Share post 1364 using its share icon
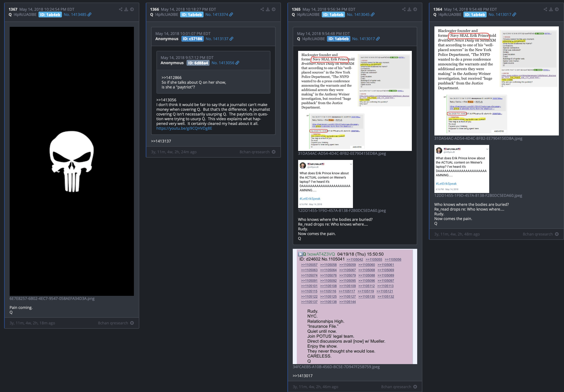Viewport: 564px width, 392px height. (545, 9)
